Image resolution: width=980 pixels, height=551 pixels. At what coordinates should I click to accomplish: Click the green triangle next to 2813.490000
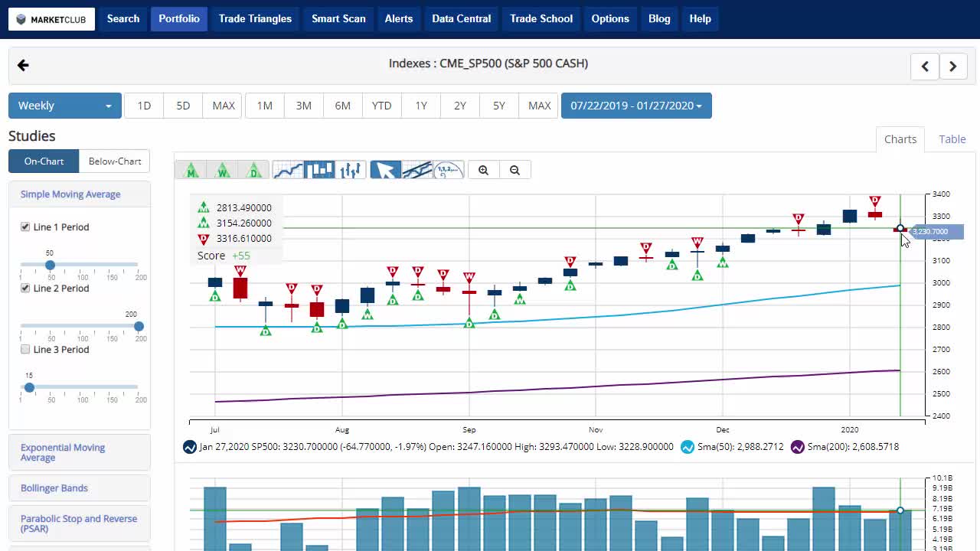point(204,207)
